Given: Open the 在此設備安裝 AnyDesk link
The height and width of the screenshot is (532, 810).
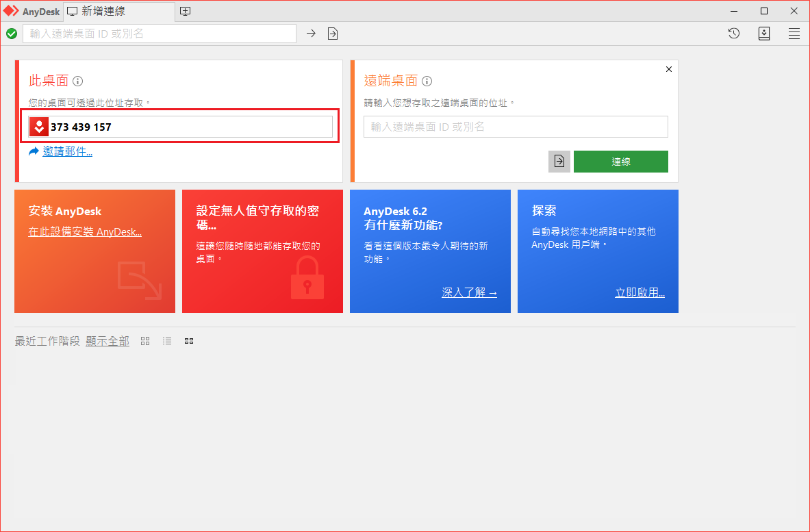Looking at the screenshot, I should [85, 232].
